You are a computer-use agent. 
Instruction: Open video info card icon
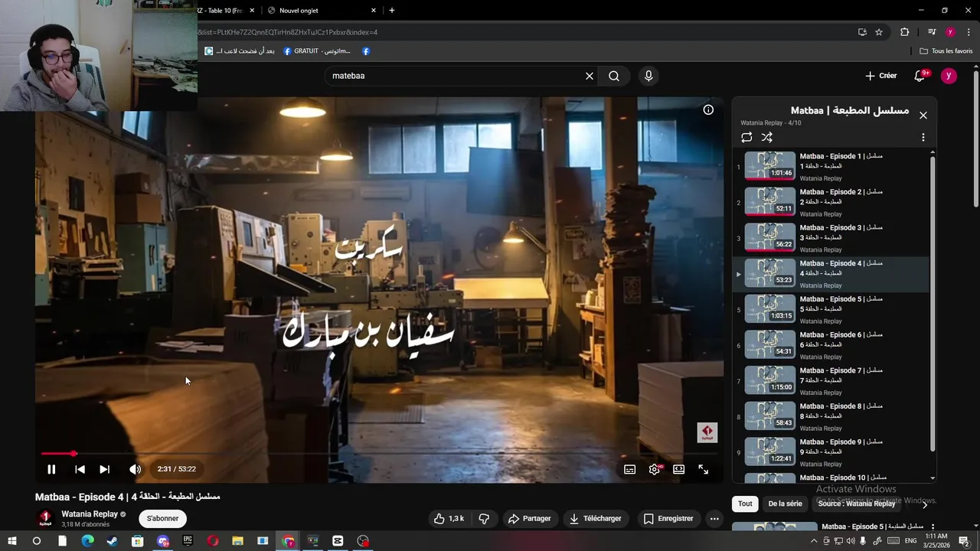tap(708, 109)
